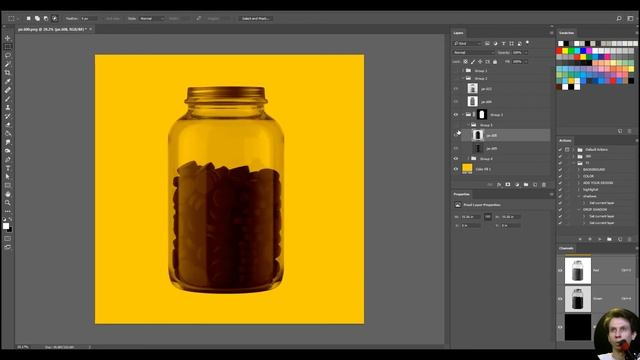Toggle the checkmark beside BACKGROUND action

coord(560,169)
